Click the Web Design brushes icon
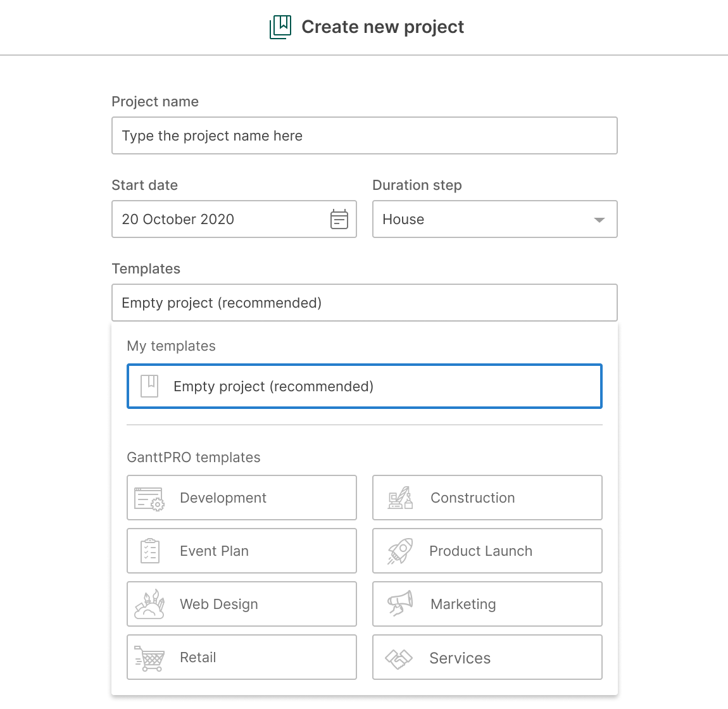 click(149, 605)
